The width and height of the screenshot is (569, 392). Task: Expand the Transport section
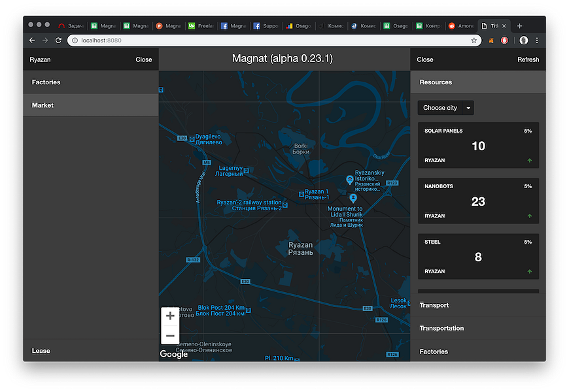(478, 305)
